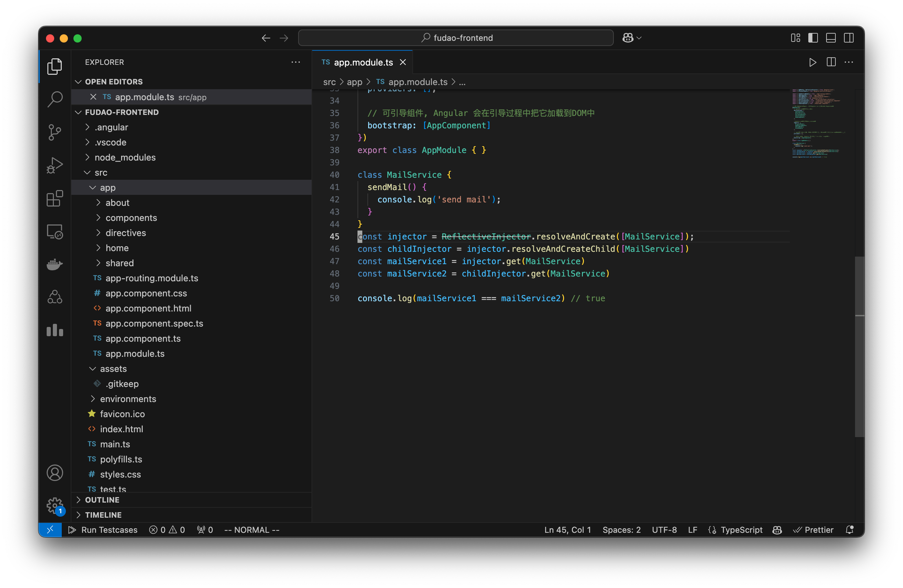Open the Remote Explorer icon

pos(55,232)
